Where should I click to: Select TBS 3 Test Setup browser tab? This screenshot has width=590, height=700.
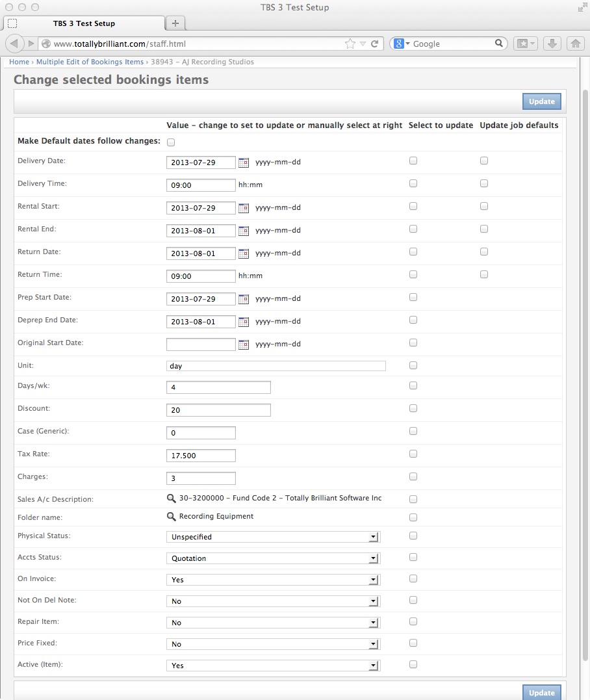(x=84, y=23)
